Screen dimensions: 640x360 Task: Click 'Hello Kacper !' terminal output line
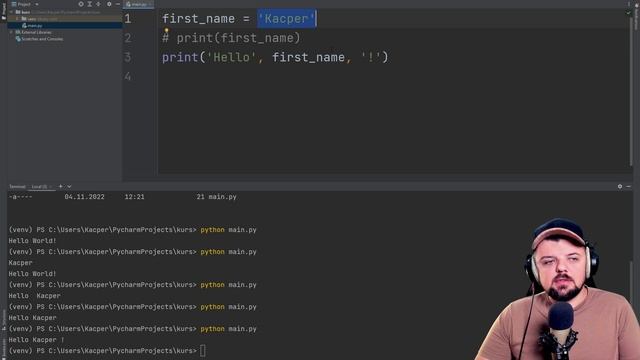click(x=36, y=340)
